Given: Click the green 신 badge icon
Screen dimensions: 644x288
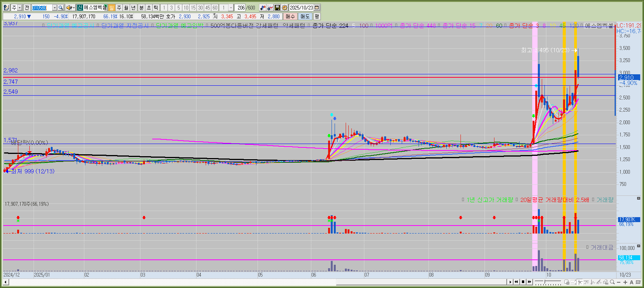Looking at the screenshot, I should pyautogui.click(x=80, y=8).
